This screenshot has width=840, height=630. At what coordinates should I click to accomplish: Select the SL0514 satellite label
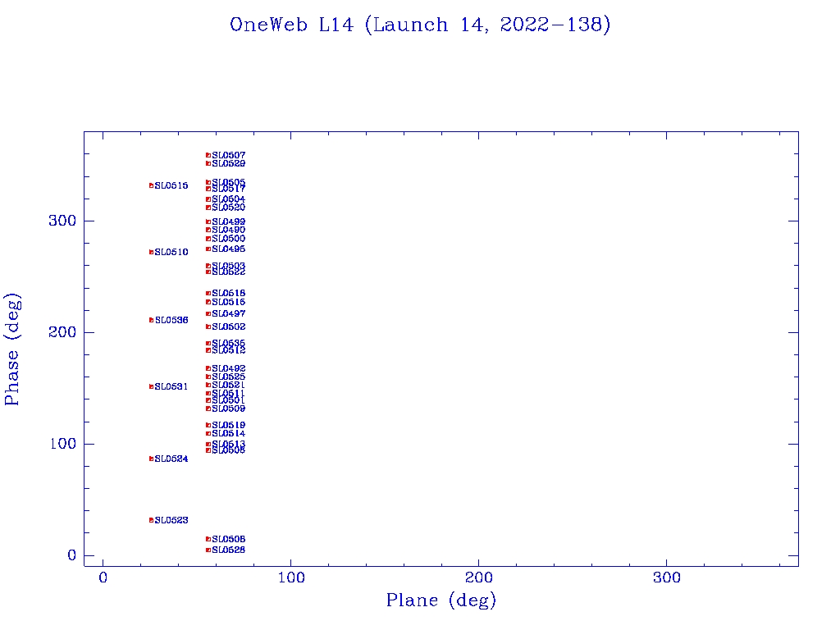point(229,433)
